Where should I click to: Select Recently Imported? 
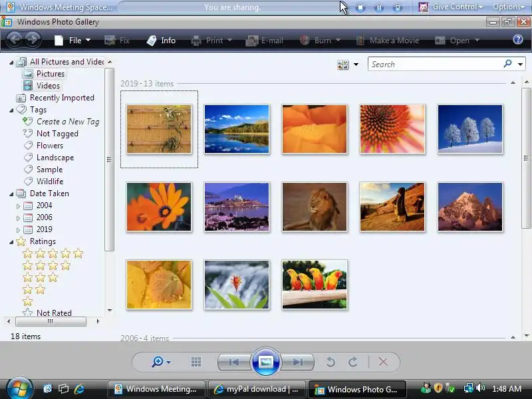(55, 98)
